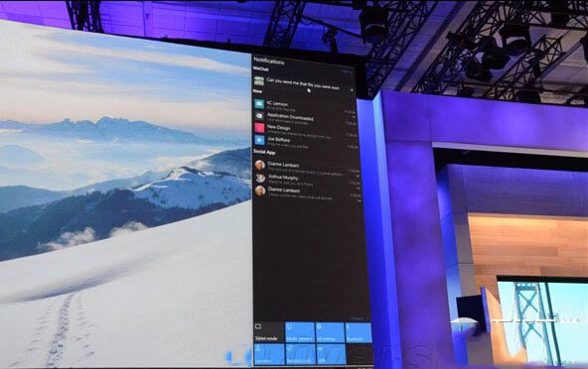Click the Application Downloaded store icon
Viewport: 588px width, 369px height.
(259, 116)
